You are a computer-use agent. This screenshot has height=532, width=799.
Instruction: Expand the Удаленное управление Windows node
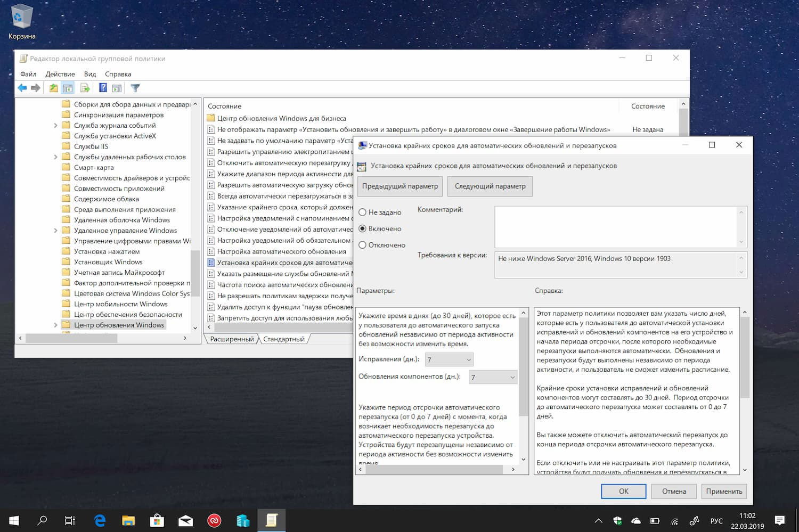tap(55, 231)
